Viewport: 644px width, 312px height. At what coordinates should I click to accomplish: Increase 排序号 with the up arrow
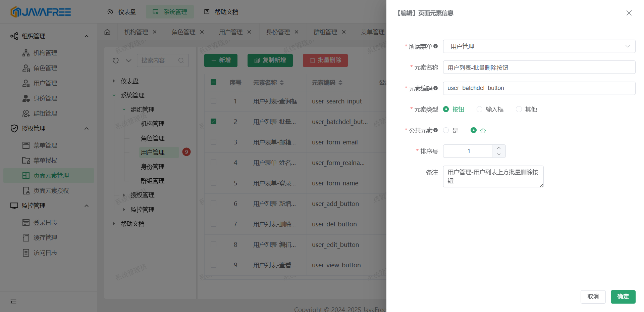[499, 148]
